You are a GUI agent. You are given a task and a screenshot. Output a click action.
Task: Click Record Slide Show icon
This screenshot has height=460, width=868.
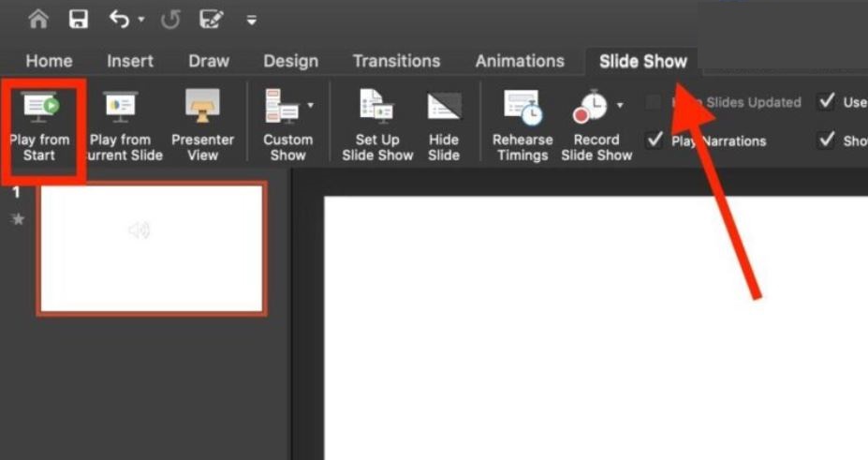(591, 106)
